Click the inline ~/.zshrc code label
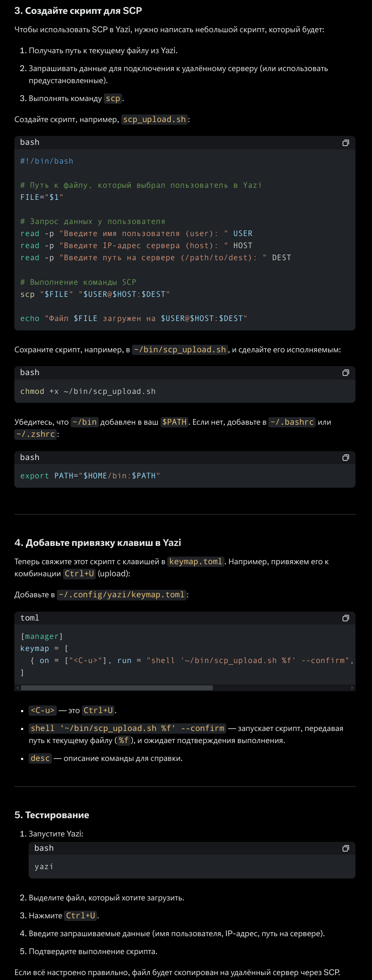This screenshot has height=980, width=372. click(35, 434)
